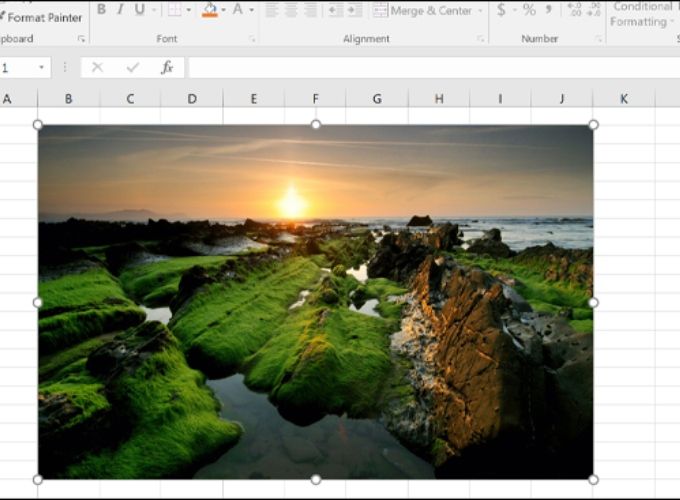Center text horizontally

(x=291, y=10)
